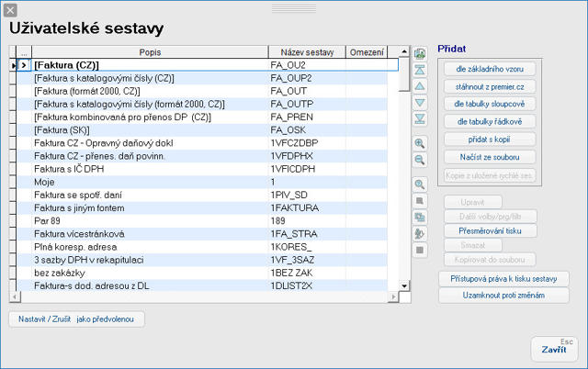Click 'Nastavit / Zrušit jako předvolenou' button
The image size is (588, 369).
76,319
